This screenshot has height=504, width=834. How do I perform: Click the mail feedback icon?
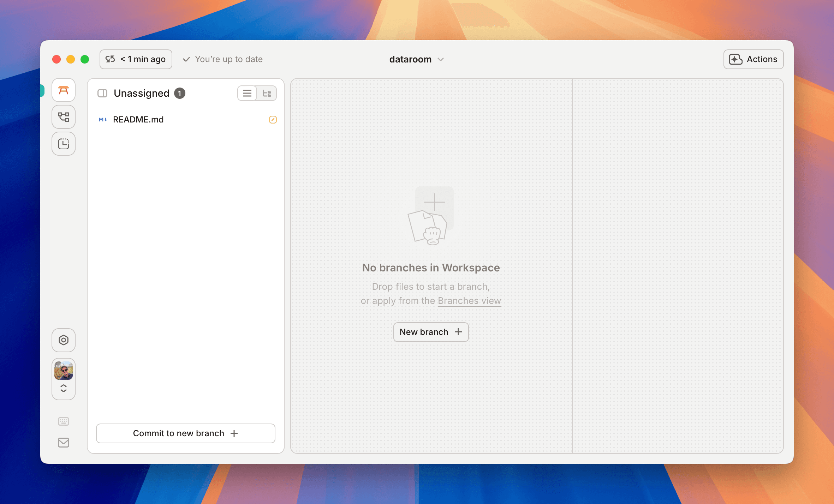(64, 443)
